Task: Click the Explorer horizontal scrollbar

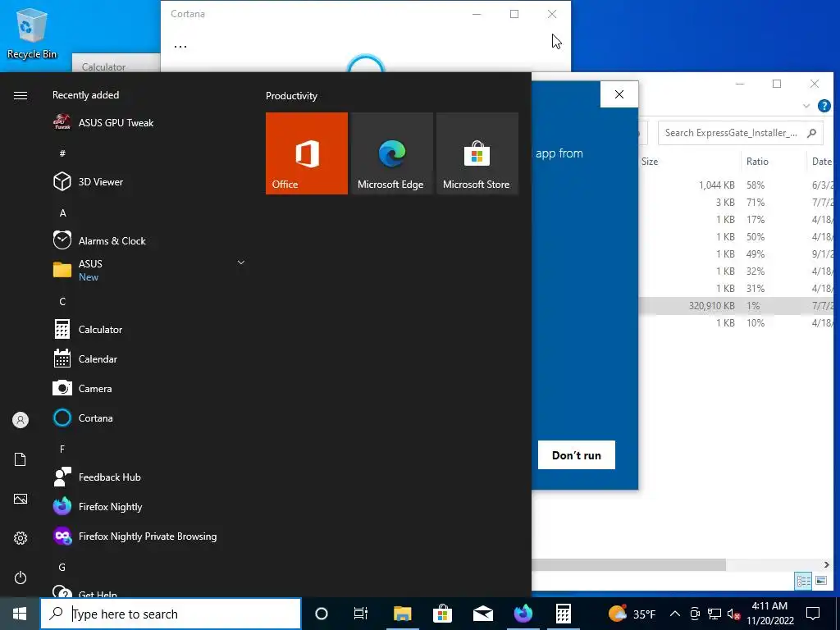Action: (x=629, y=564)
